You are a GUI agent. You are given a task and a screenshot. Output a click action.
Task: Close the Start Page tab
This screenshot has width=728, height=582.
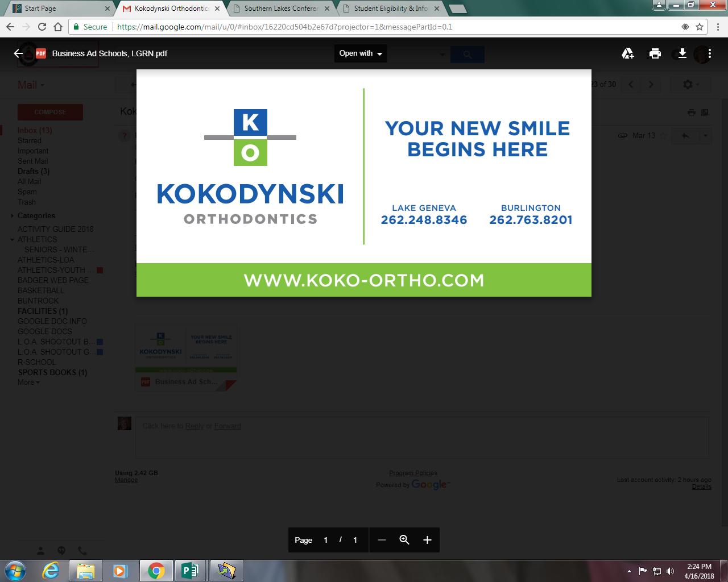[107, 9]
